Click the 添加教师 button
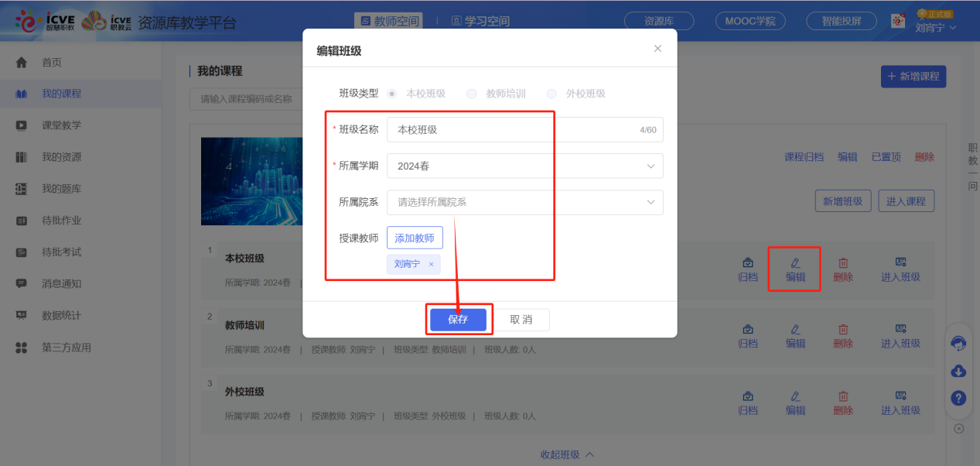 coord(415,238)
